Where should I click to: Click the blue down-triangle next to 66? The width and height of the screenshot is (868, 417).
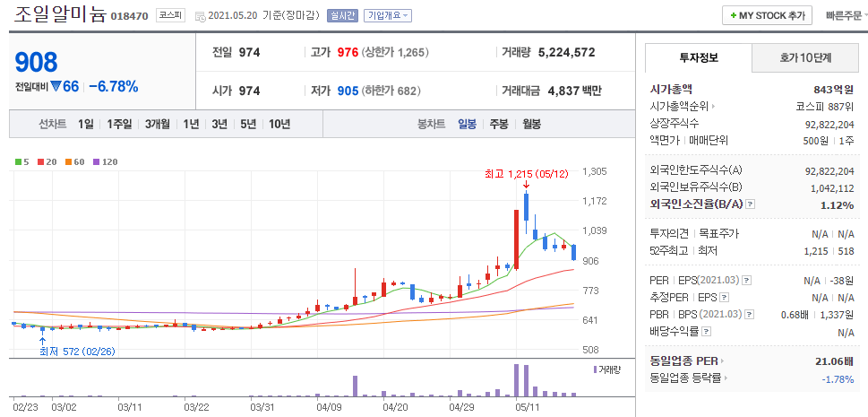tap(56, 86)
